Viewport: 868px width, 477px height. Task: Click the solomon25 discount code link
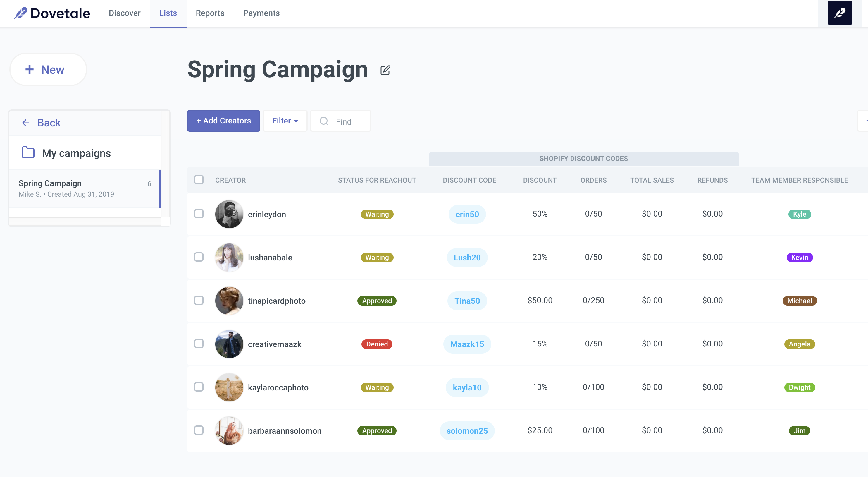point(467,430)
